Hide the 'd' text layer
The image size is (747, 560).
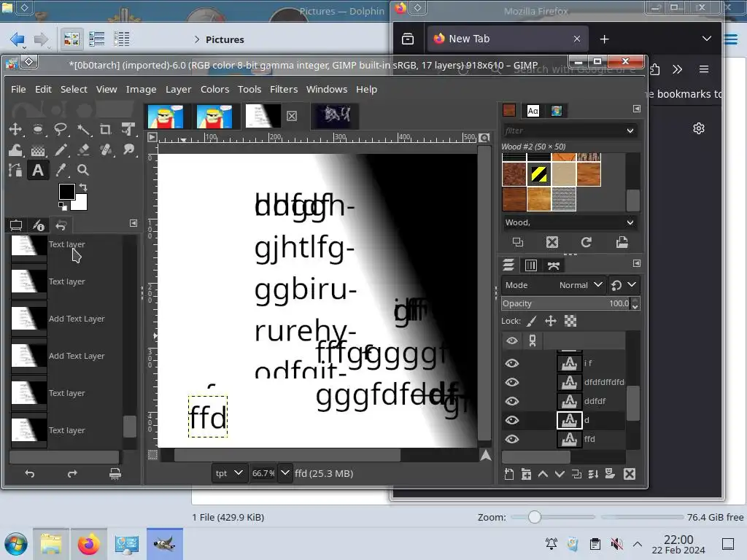point(511,420)
